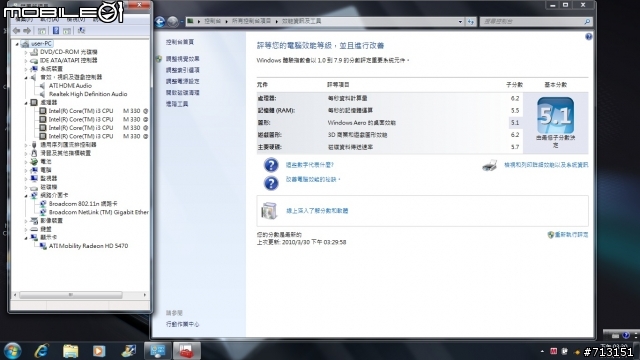Open the 檢視(V) menu in Device Manager
Image resolution: width=640 pixels, height=360 pixels.
[x=76, y=19]
